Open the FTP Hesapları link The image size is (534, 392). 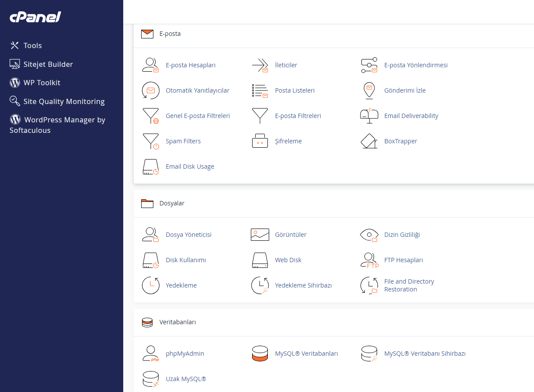[404, 260]
